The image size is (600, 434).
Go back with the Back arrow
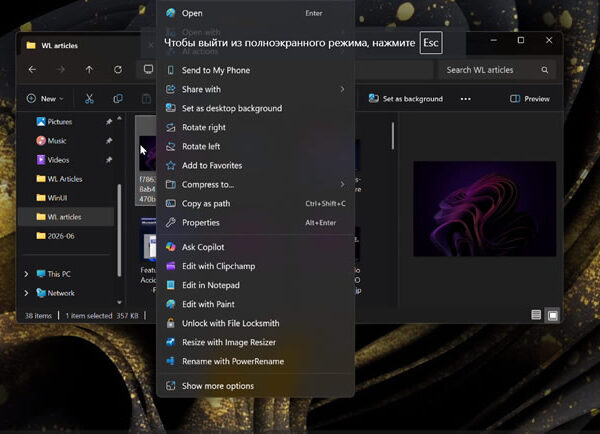(x=33, y=70)
